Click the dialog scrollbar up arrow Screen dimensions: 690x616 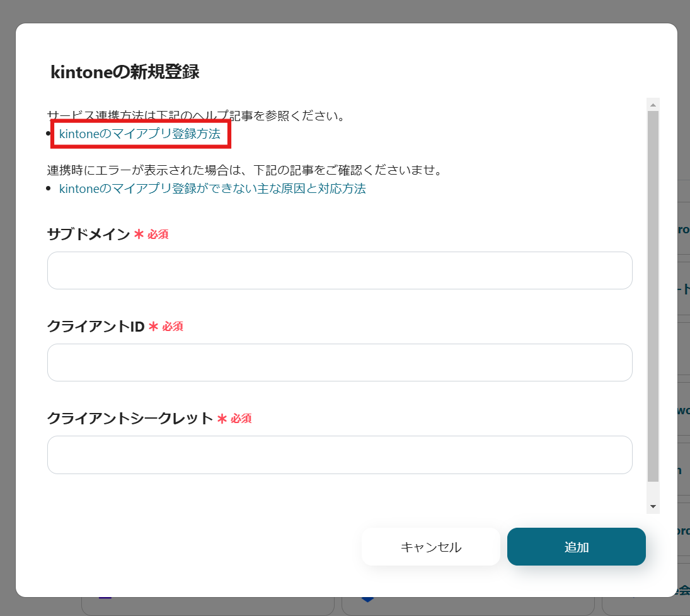(x=653, y=105)
